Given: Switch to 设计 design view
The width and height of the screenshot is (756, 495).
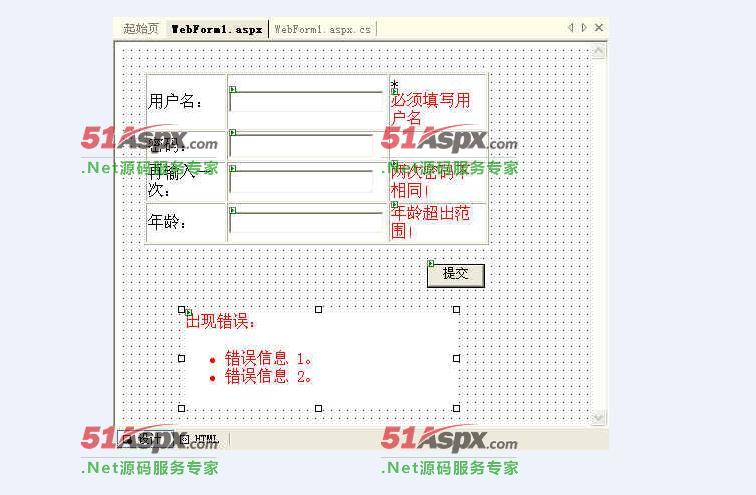Looking at the screenshot, I should pyautogui.click(x=145, y=439).
